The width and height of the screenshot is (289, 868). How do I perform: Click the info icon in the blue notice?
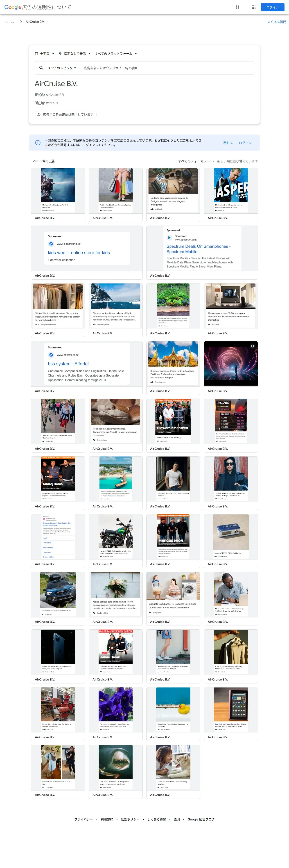point(38,143)
